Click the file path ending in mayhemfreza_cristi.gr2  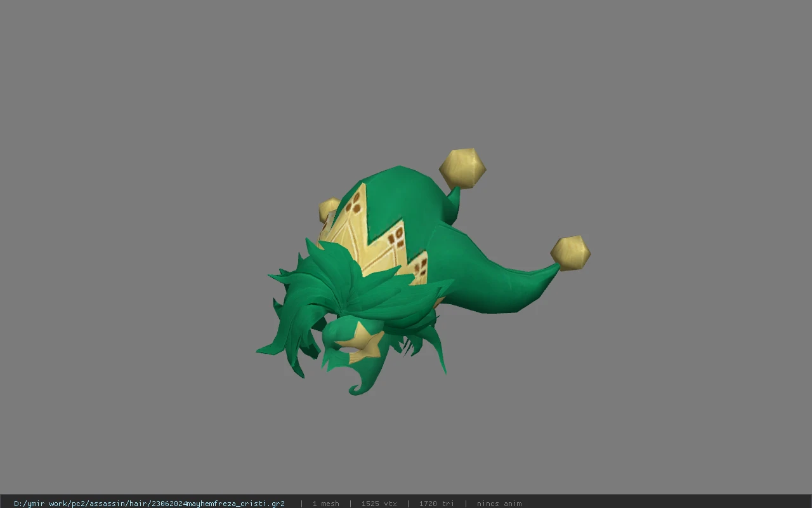(149, 504)
